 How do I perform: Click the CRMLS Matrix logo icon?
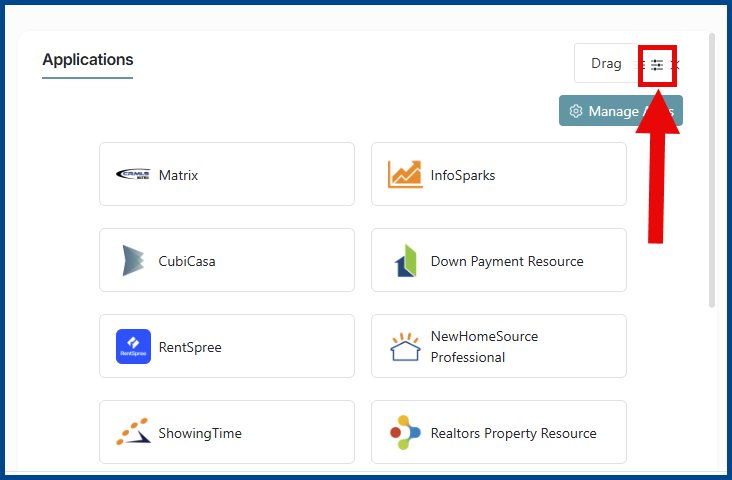point(133,174)
